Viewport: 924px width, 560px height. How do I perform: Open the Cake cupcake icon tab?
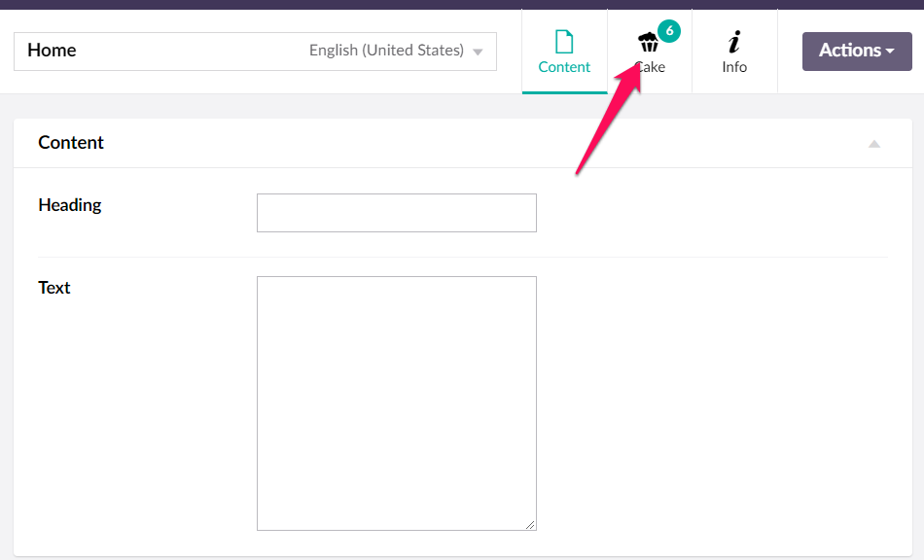coord(649,43)
